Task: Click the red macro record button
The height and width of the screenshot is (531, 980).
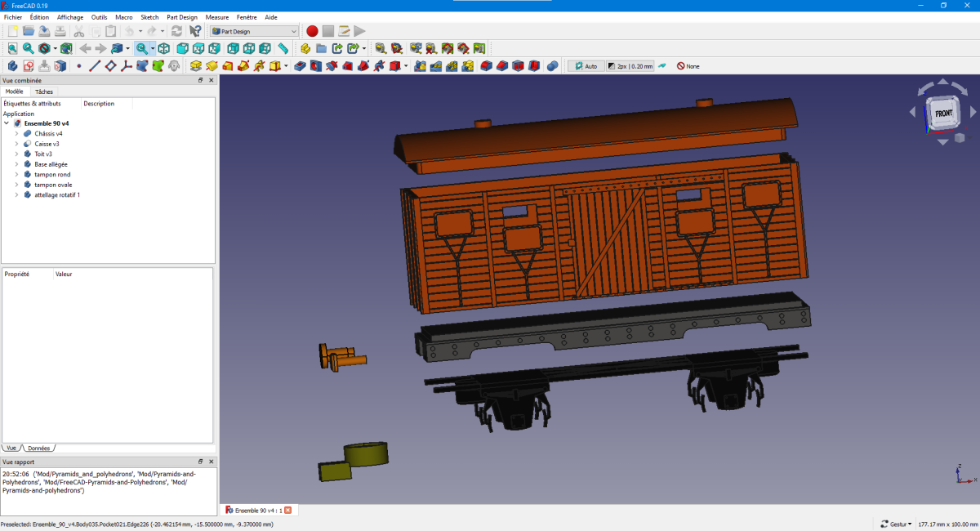Action: tap(311, 31)
